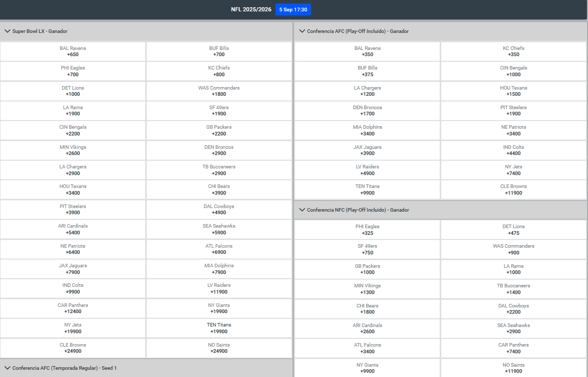
Task: Select LV Raiders +11900 Super Bowl odds
Action: 219,288
